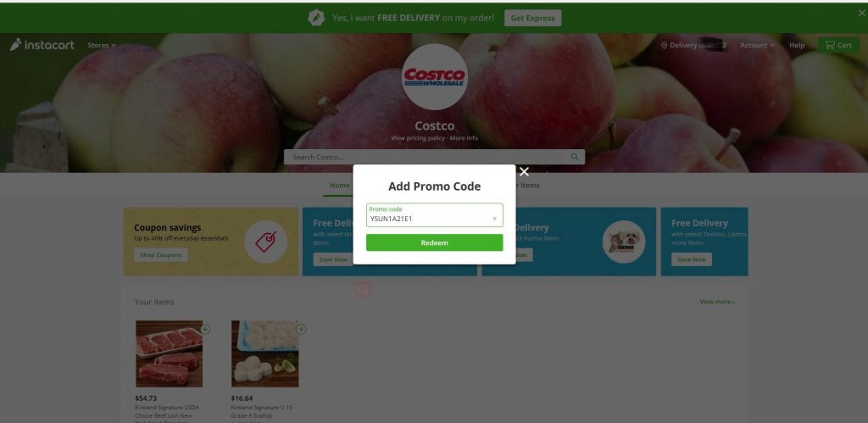
Task: Select the Home tab
Action: (x=339, y=186)
